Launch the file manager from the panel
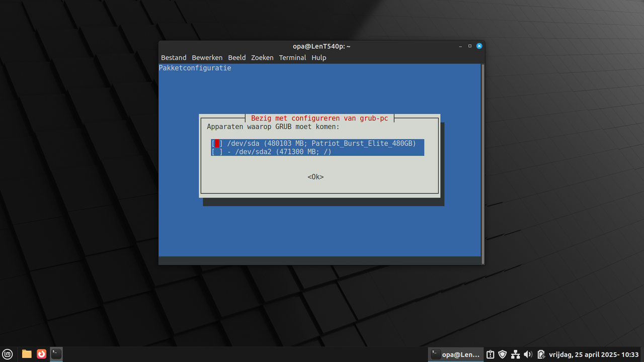 pyautogui.click(x=27, y=354)
